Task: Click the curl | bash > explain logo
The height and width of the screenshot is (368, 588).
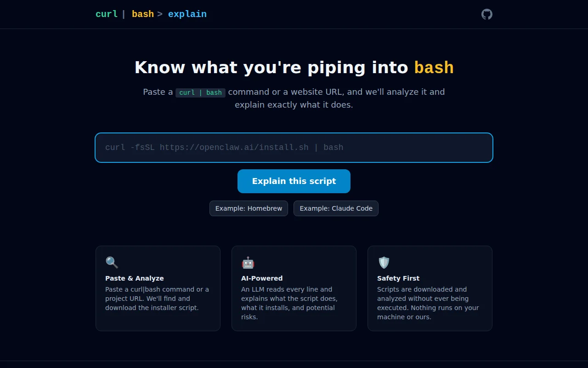Action: (x=151, y=14)
